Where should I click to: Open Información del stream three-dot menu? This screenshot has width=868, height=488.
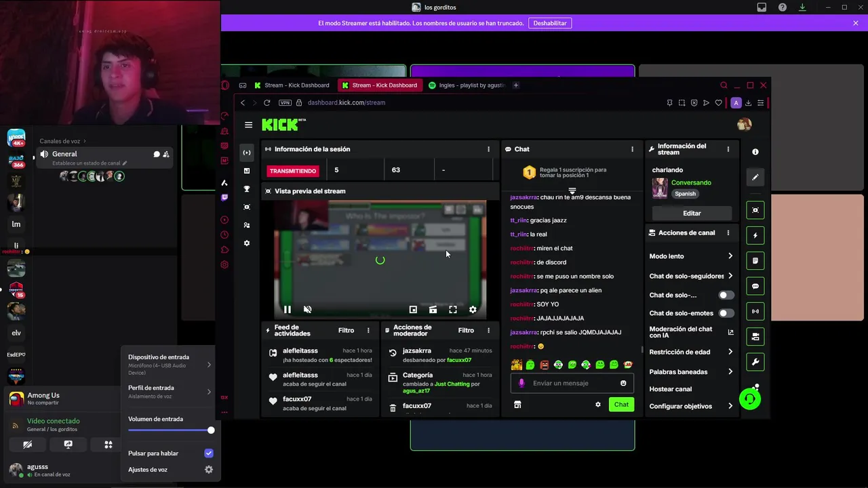(728, 149)
